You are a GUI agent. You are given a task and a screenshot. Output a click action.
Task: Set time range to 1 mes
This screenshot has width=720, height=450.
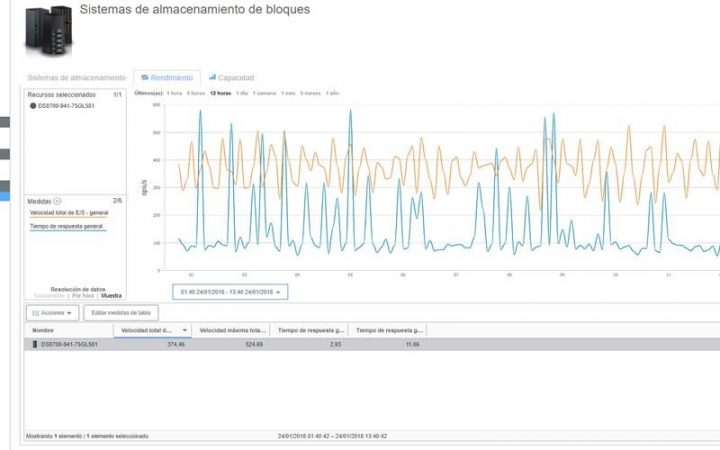tap(288, 93)
